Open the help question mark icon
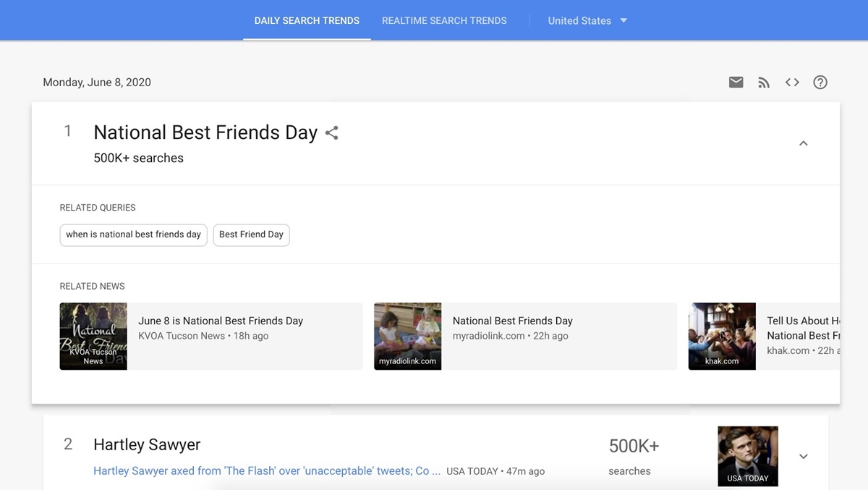The width and height of the screenshot is (868, 490). pos(820,83)
